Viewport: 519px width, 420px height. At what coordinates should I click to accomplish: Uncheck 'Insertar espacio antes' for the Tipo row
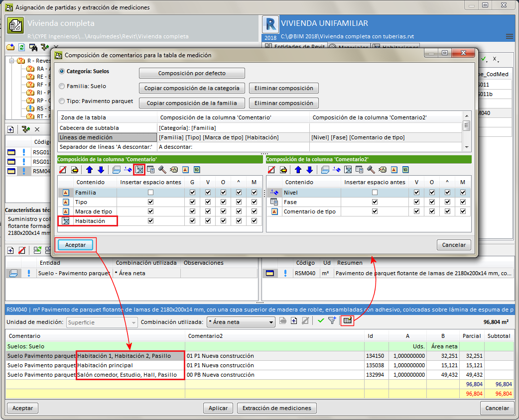(150, 202)
